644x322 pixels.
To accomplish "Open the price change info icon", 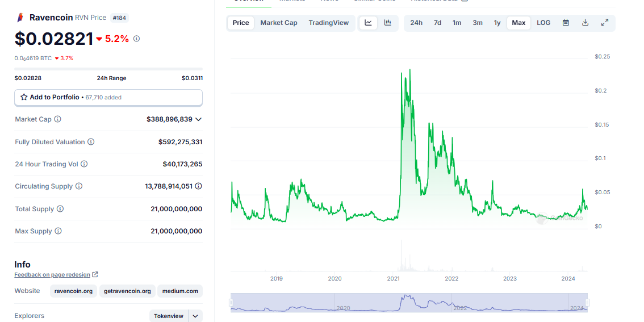I will pos(137,39).
